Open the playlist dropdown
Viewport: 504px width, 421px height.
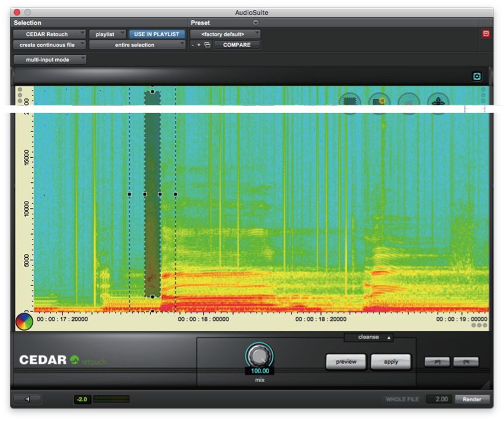(107, 34)
